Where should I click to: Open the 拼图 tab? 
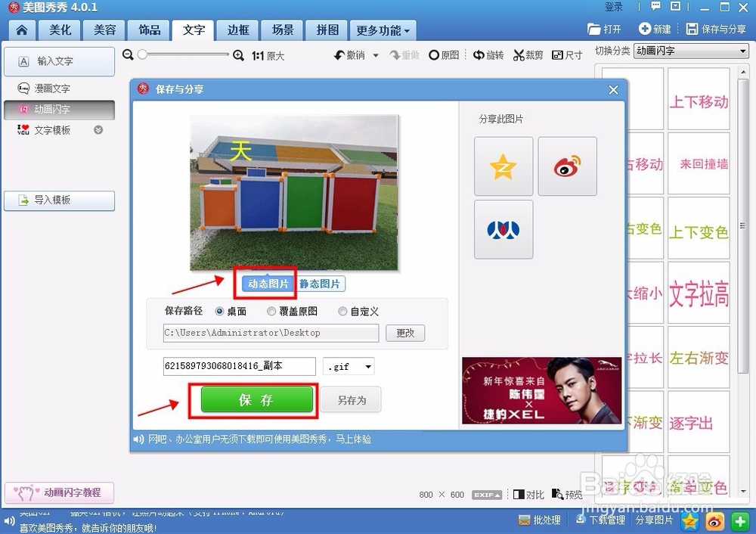tap(327, 30)
